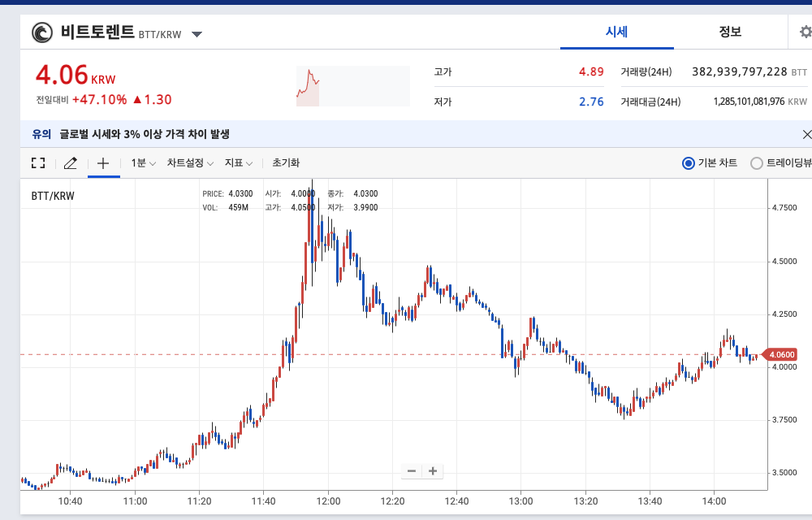Expand the 차트설정 dropdown
This screenshot has height=520, width=812.
[190, 163]
